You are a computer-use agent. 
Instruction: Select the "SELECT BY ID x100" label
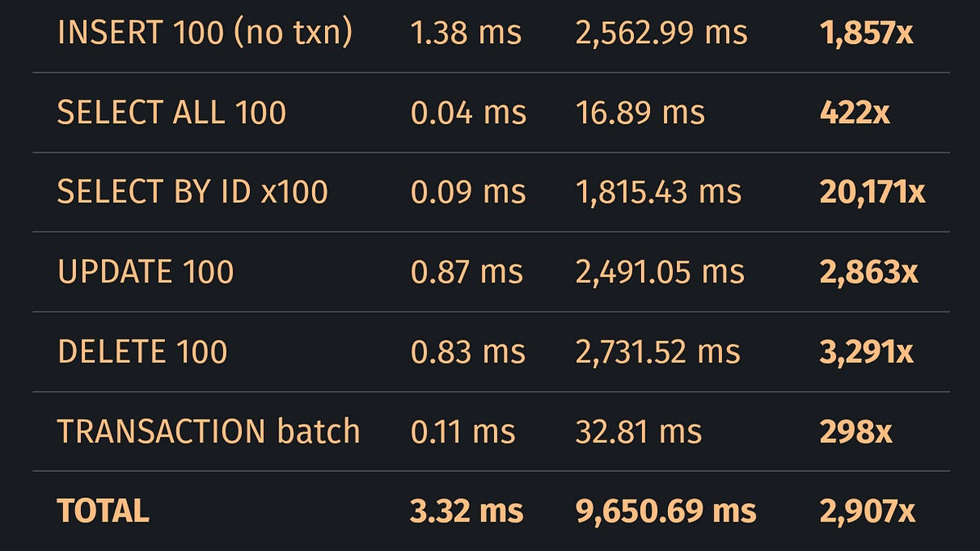pos(193,192)
